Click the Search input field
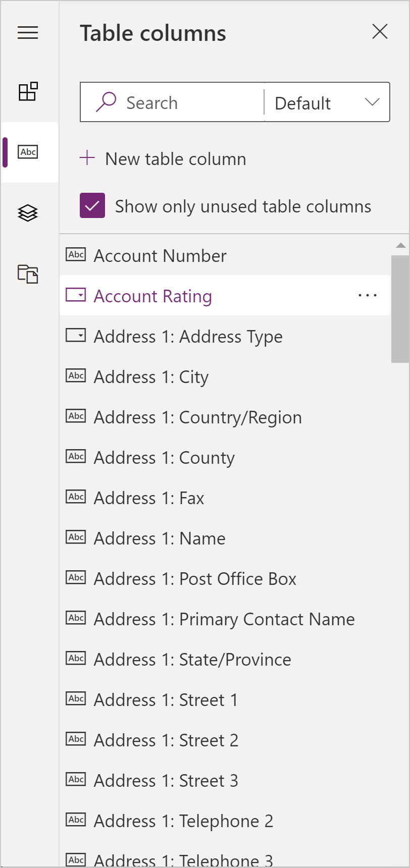The width and height of the screenshot is (410, 868). pos(192,103)
